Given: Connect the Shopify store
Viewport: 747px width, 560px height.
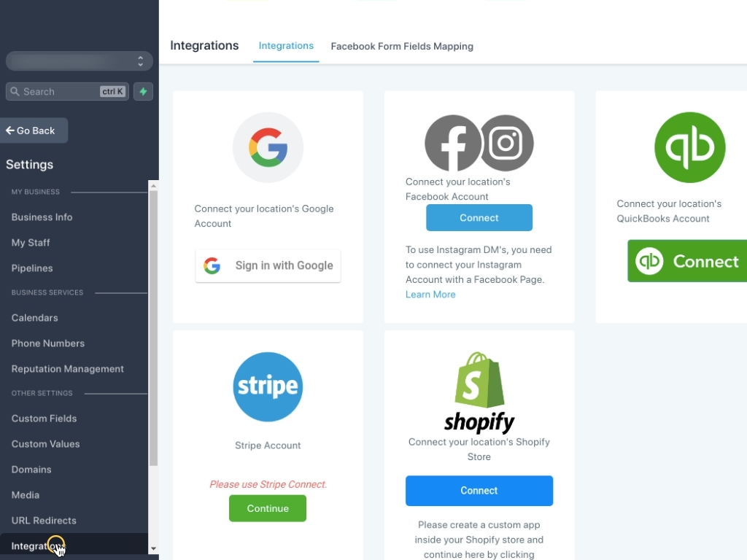Looking at the screenshot, I should 479,491.
